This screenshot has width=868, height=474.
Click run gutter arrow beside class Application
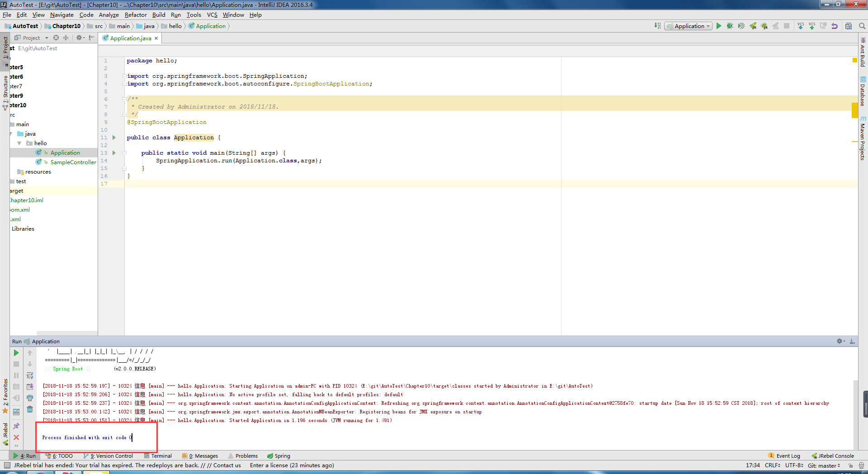[x=114, y=137]
